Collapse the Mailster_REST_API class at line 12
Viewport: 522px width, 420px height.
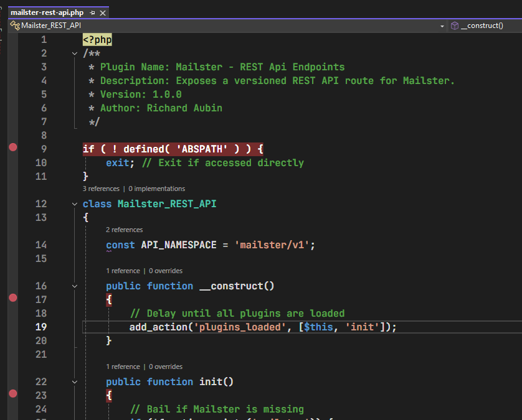[x=75, y=204]
